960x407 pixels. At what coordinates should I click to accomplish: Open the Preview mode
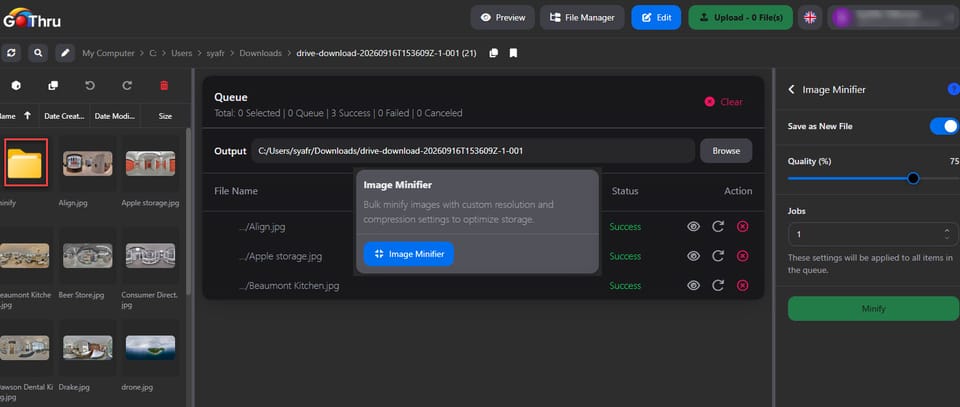coord(503,18)
